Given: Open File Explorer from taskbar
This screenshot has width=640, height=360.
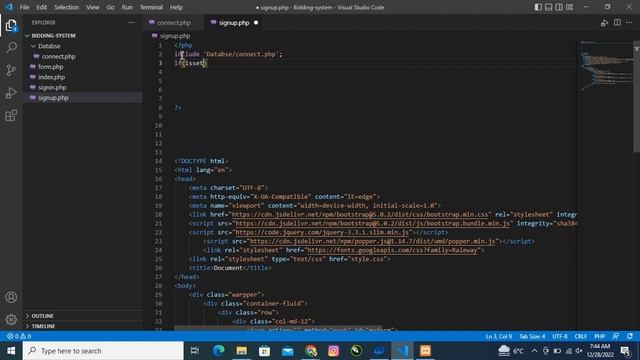Looking at the screenshot, I should pyautogui.click(x=242, y=351).
